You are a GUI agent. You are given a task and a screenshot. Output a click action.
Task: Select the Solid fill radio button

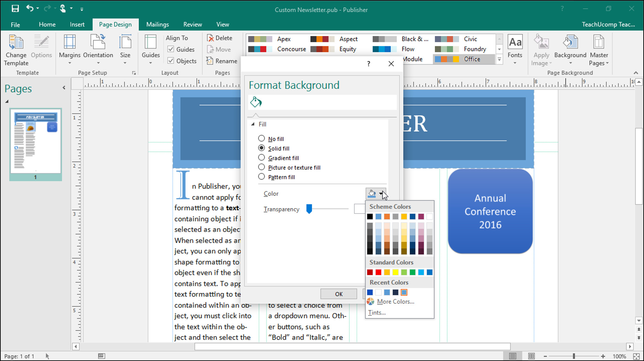(261, 148)
